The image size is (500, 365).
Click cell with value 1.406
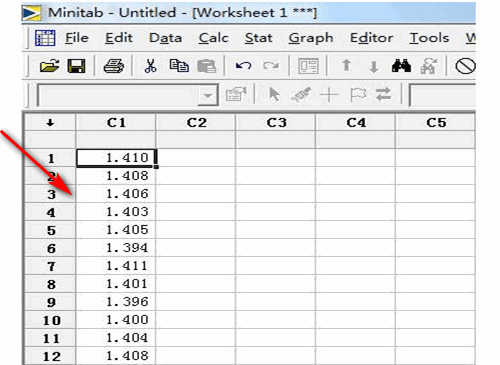(116, 194)
